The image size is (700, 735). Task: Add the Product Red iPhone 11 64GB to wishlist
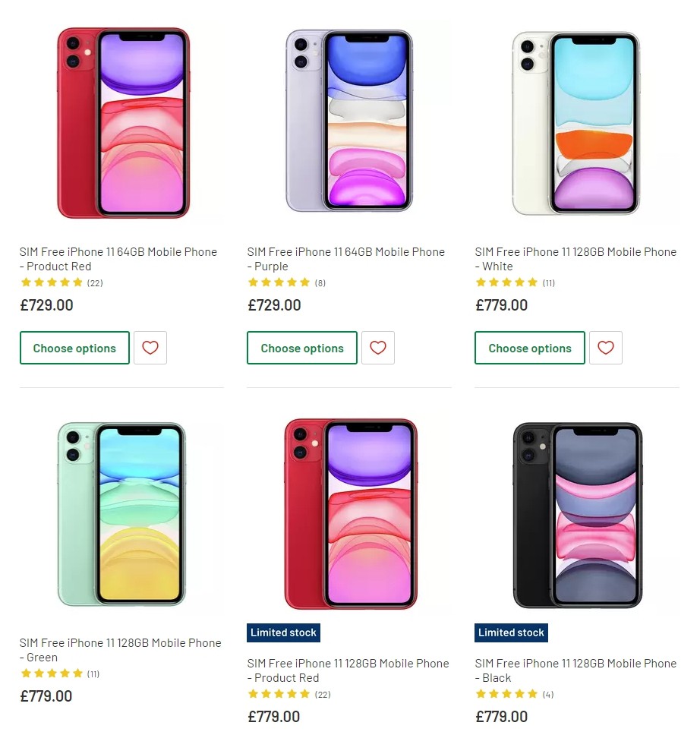(150, 348)
